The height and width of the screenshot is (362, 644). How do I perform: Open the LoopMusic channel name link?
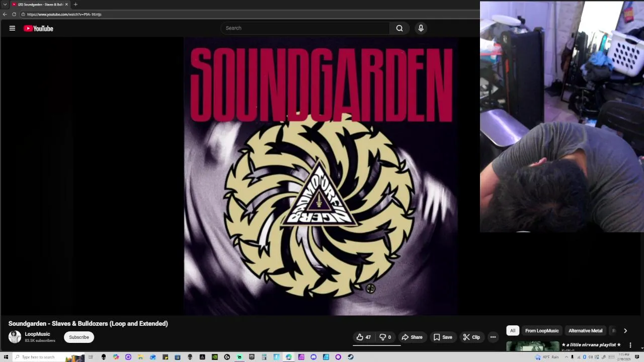click(37, 334)
